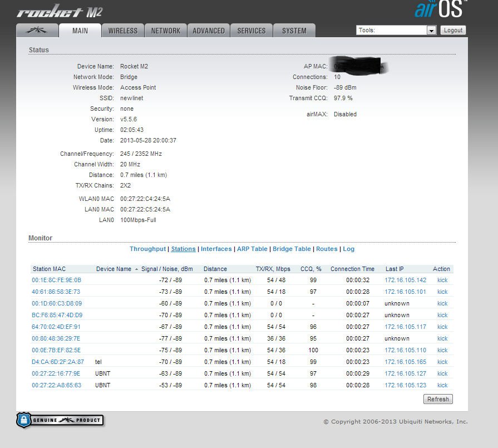Kick station BC:F6:85:47:4D:D9
The height and width of the screenshot is (448, 498).
click(442, 315)
